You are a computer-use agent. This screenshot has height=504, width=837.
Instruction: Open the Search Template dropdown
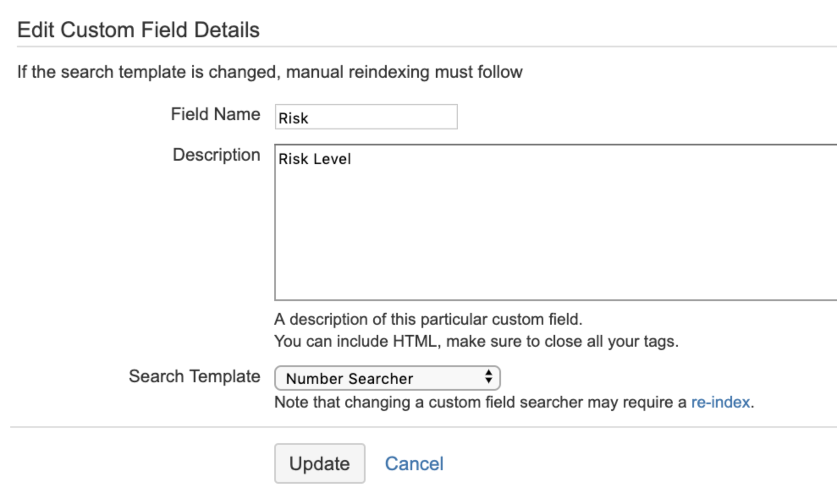coord(387,378)
